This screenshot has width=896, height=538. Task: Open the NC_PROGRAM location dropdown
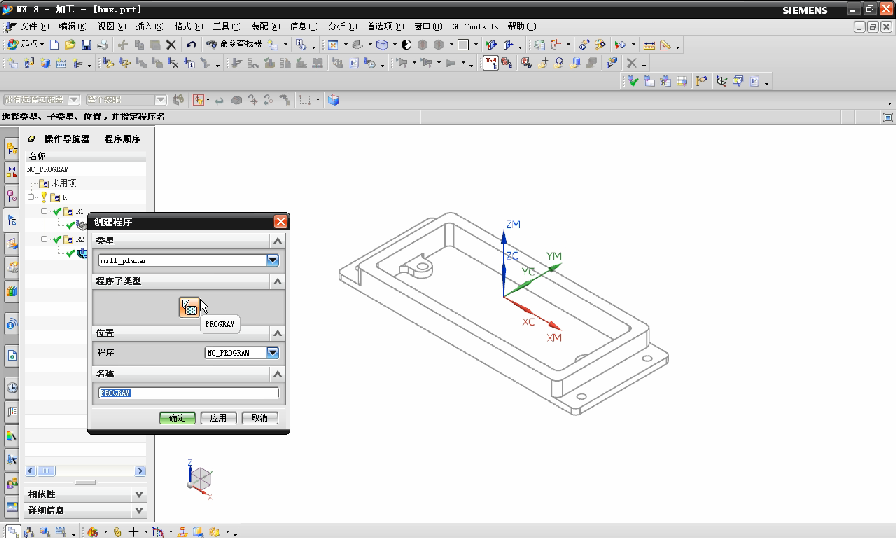(272, 352)
